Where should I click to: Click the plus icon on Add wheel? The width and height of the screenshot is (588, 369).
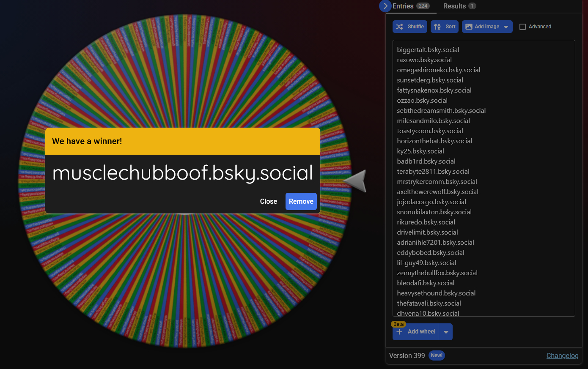(x=399, y=332)
